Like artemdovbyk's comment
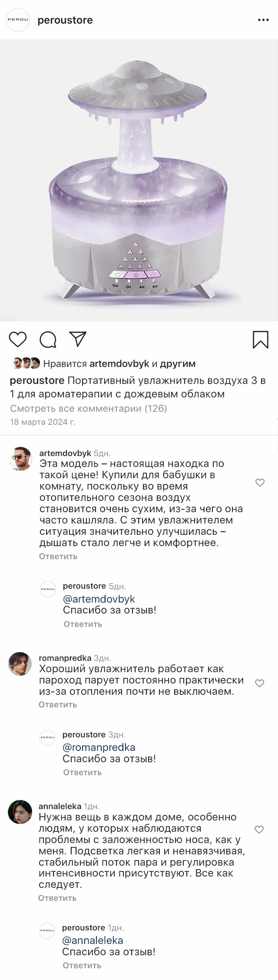278x980 pixels. [x=260, y=482]
